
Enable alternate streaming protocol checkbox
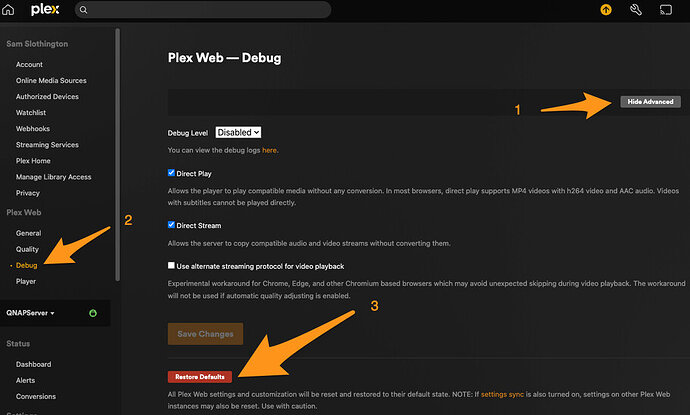pyautogui.click(x=171, y=265)
